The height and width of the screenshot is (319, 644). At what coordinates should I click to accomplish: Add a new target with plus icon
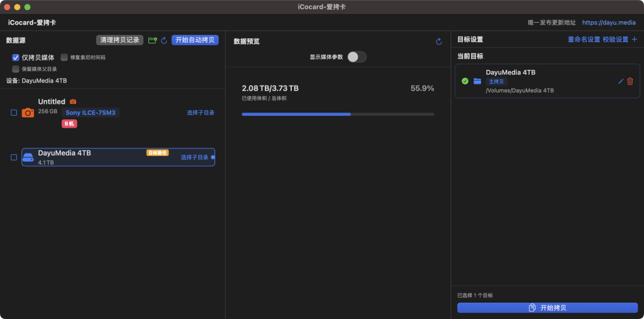click(634, 40)
